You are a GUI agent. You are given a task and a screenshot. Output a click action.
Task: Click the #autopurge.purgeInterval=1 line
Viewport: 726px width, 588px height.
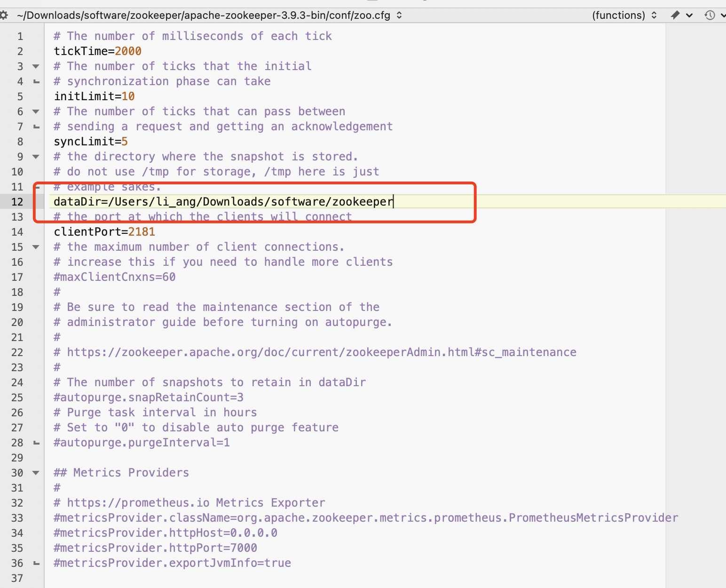pyautogui.click(x=142, y=443)
